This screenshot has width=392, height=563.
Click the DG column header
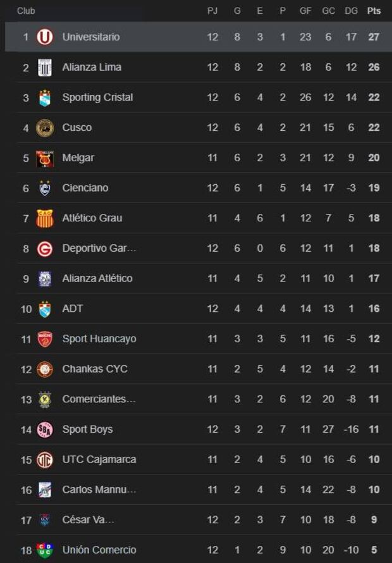click(348, 11)
